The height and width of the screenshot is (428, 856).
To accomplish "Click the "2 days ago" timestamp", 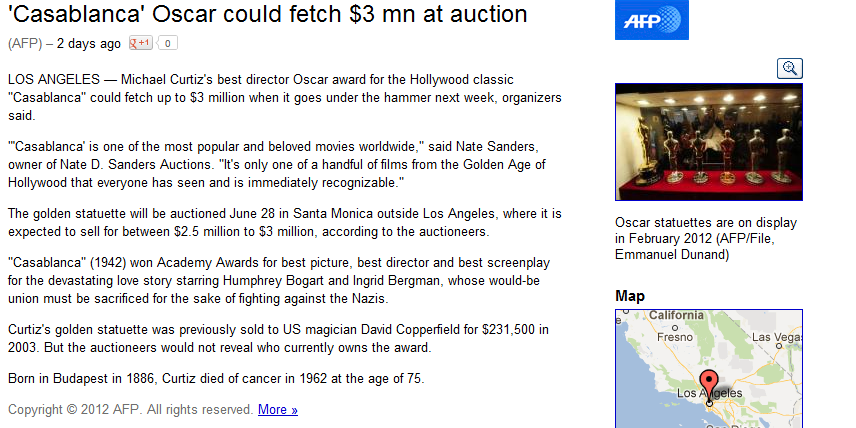I will coord(88,44).
